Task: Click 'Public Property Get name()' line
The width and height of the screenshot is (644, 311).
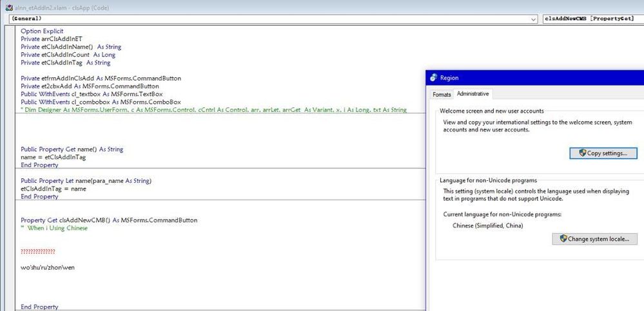Action: (72, 149)
